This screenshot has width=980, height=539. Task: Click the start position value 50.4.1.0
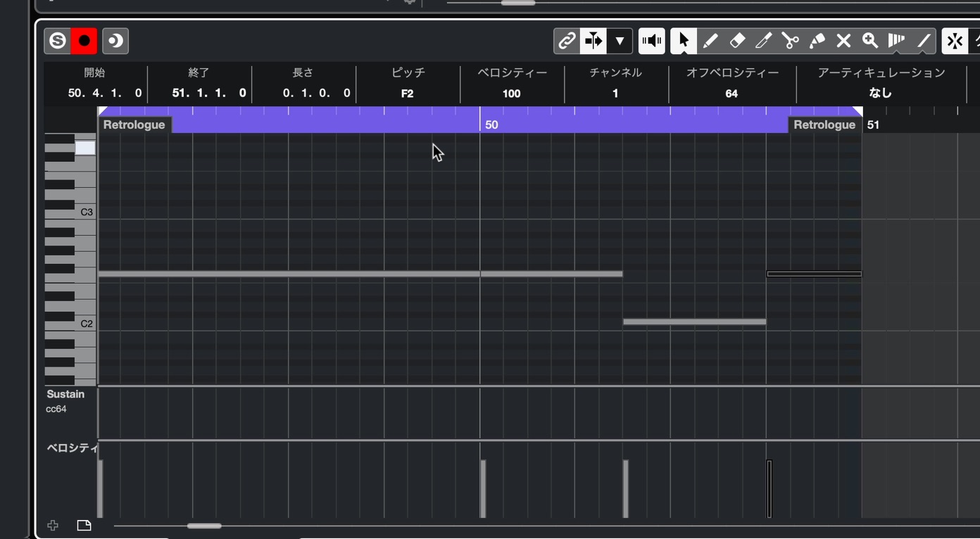tap(105, 93)
